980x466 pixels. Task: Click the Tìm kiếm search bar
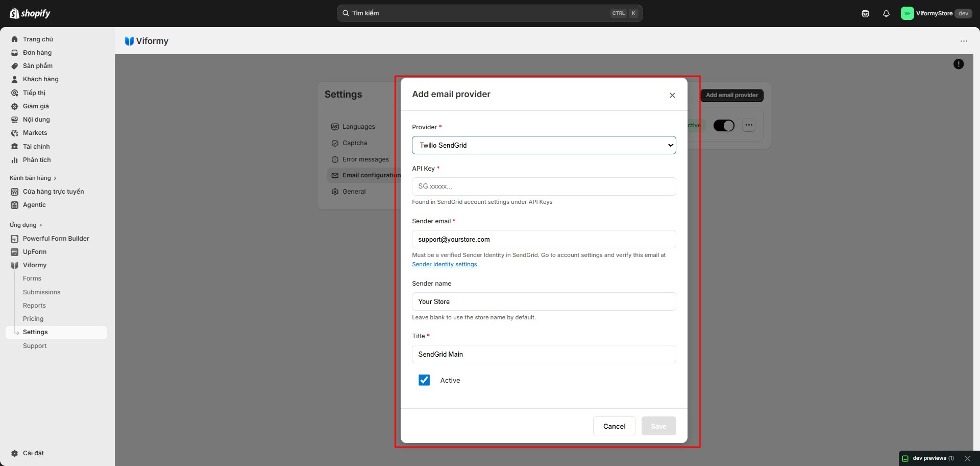pyautogui.click(x=489, y=13)
